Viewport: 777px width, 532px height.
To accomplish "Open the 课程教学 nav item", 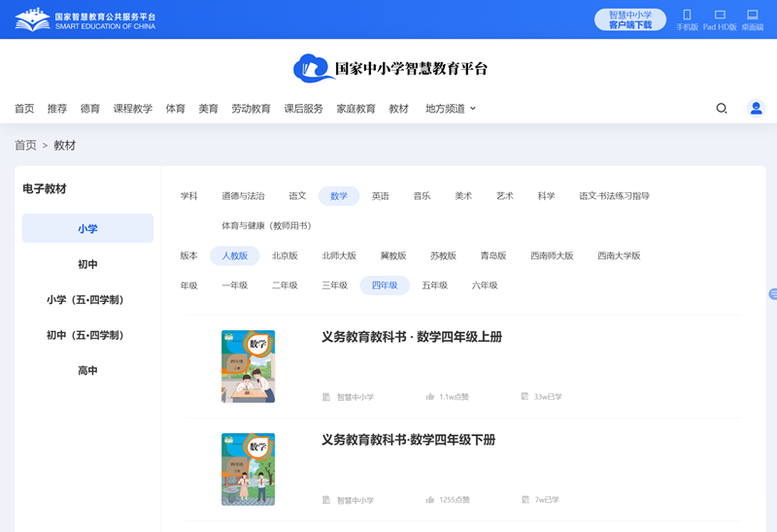I will pyautogui.click(x=133, y=109).
